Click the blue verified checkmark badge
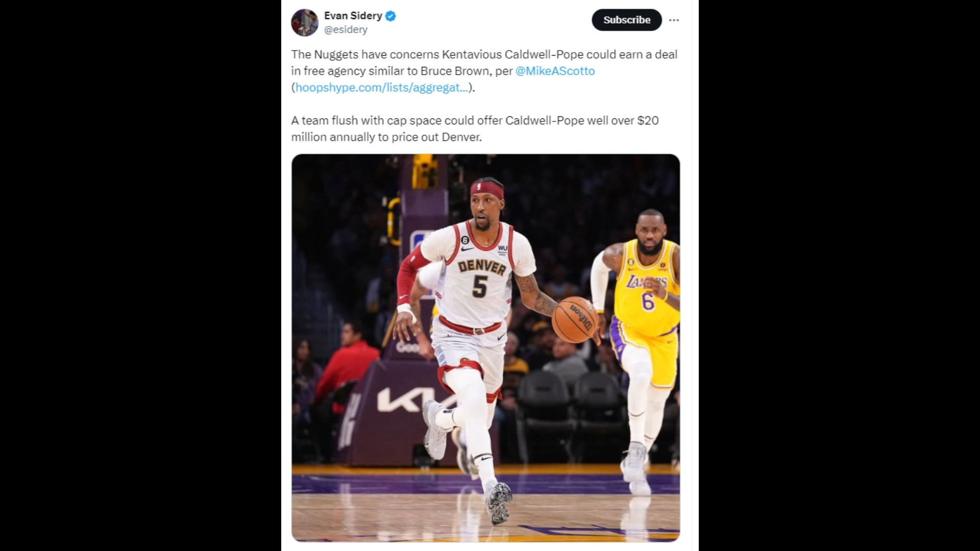Viewport: 980px width, 551px height. pyautogui.click(x=390, y=16)
